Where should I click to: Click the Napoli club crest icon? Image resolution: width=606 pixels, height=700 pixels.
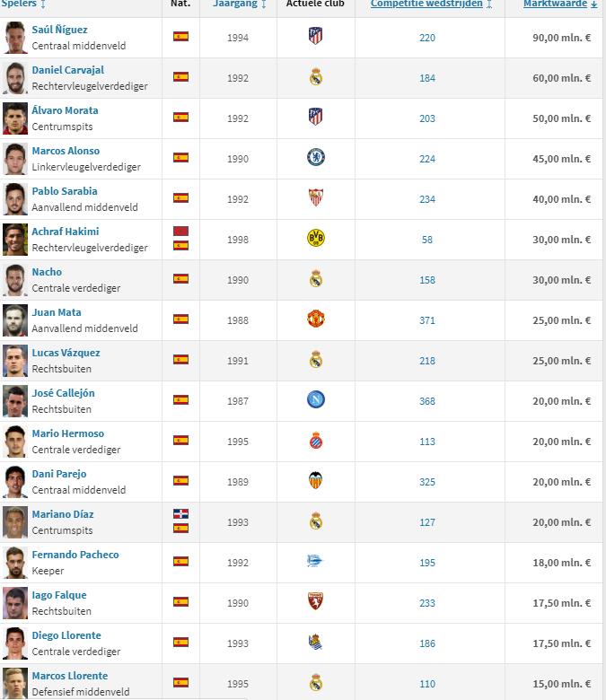click(x=315, y=400)
